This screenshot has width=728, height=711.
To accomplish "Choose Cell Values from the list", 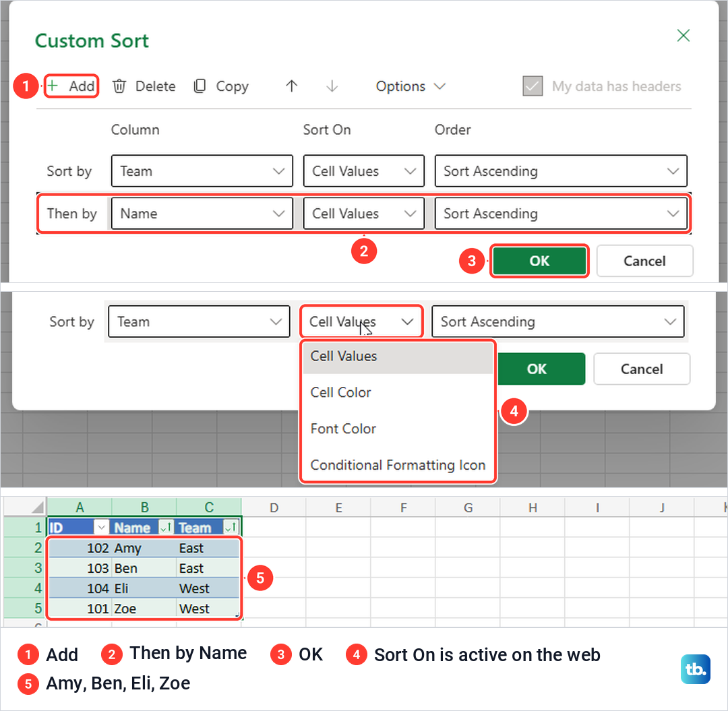I will 398,356.
